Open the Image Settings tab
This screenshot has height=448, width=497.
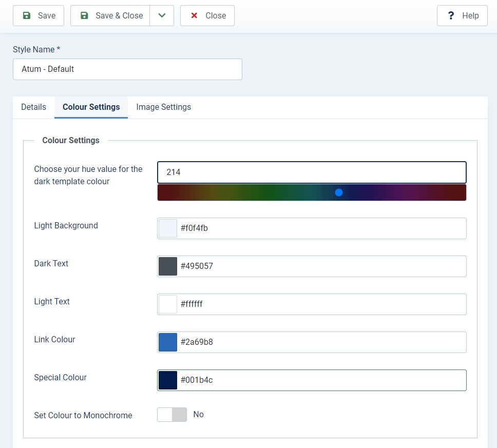point(164,107)
